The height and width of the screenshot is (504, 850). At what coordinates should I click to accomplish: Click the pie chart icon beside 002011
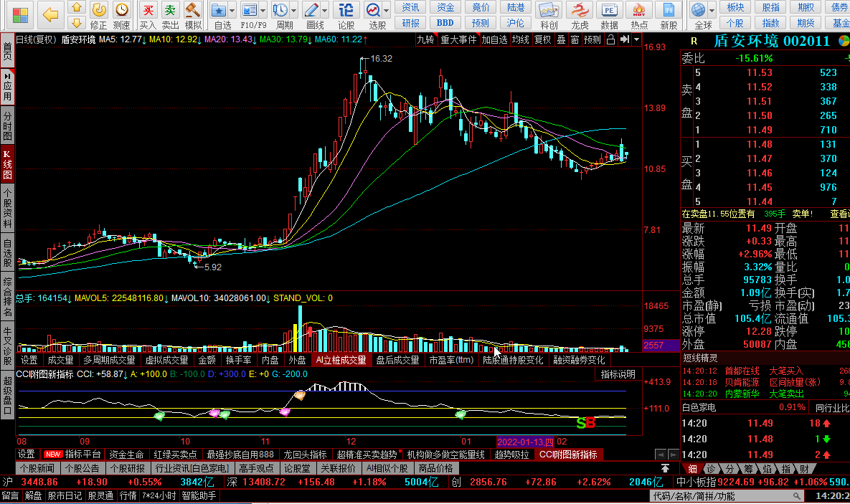[844, 41]
